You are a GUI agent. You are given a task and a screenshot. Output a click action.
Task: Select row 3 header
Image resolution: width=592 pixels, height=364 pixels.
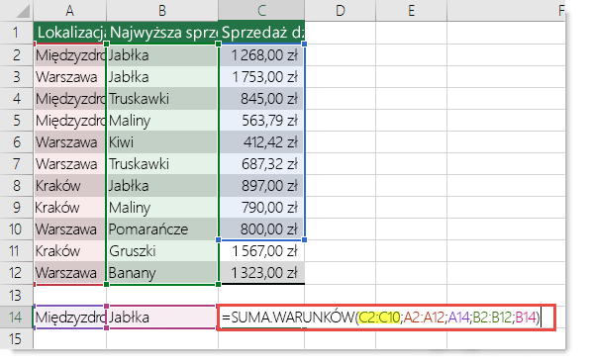(16, 77)
